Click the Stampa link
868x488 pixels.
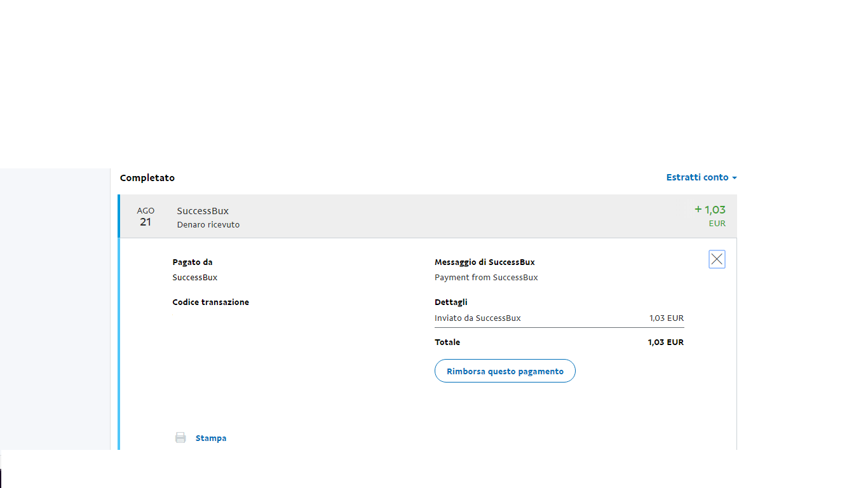(211, 438)
